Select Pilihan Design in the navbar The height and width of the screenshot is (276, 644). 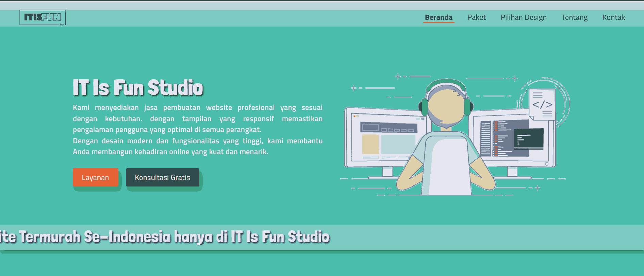[x=523, y=17]
